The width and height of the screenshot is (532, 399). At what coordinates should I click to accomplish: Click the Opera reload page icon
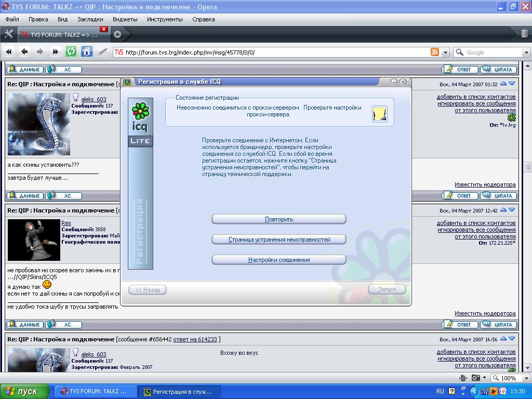click(x=71, y=51)
